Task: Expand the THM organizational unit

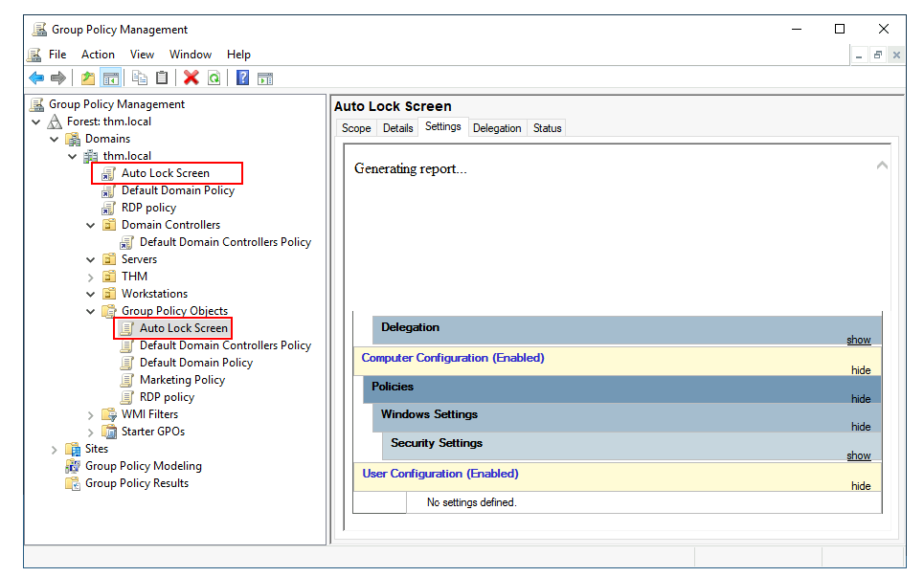Action: (x=91, y=277)
